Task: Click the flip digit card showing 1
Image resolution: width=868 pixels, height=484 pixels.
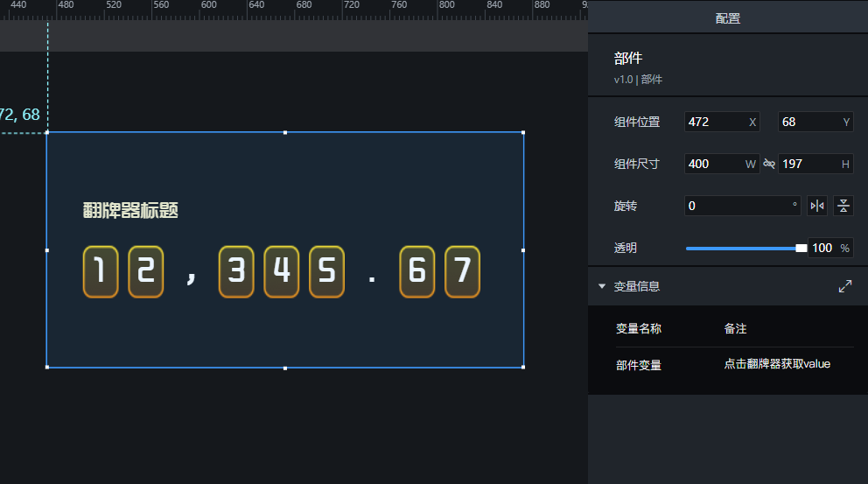Action: click(101, 272)
